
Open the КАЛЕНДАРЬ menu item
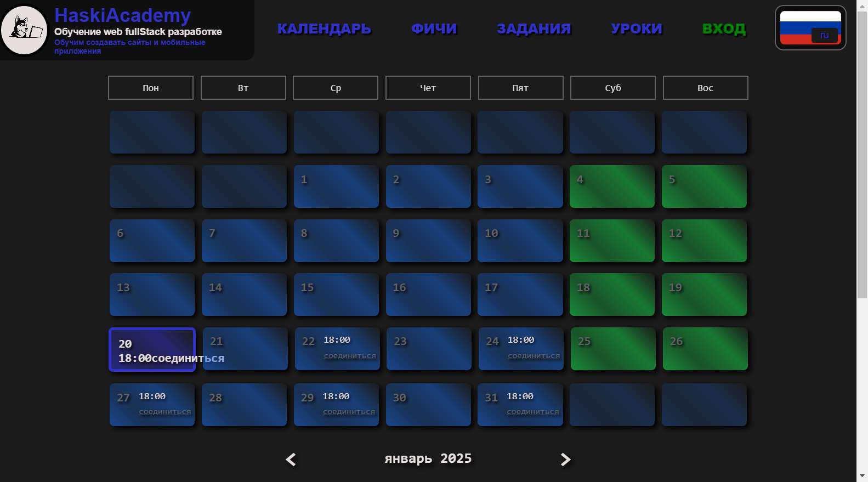pos(324,29)
